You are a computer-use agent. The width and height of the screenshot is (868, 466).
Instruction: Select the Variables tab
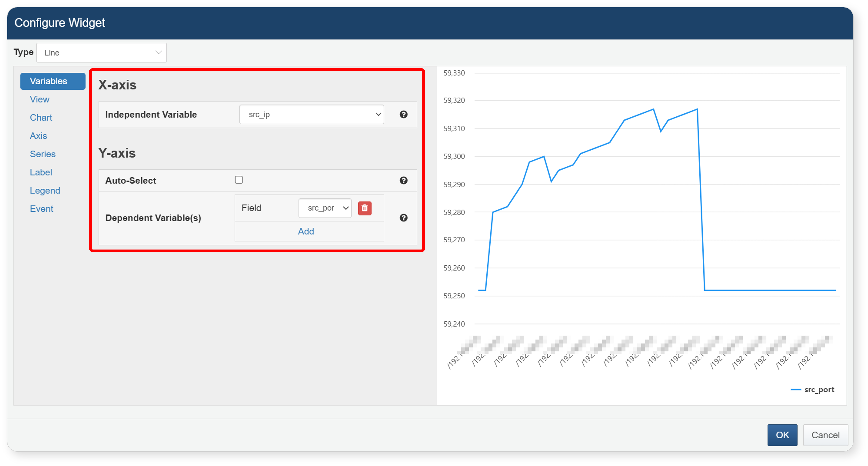53,81
